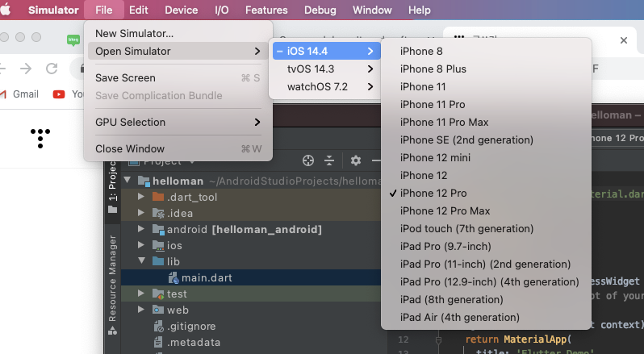Open the I/O menu

pos(222,10)
